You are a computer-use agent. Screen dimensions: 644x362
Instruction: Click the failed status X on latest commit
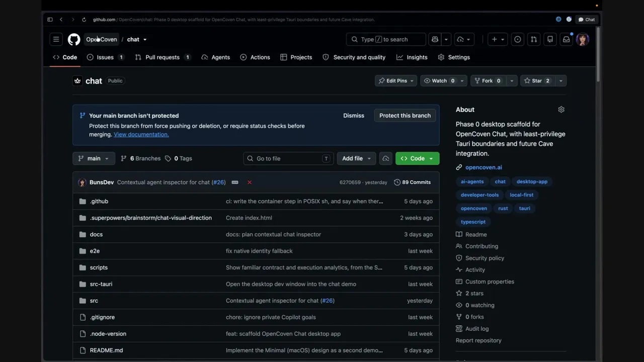(250, 182)
